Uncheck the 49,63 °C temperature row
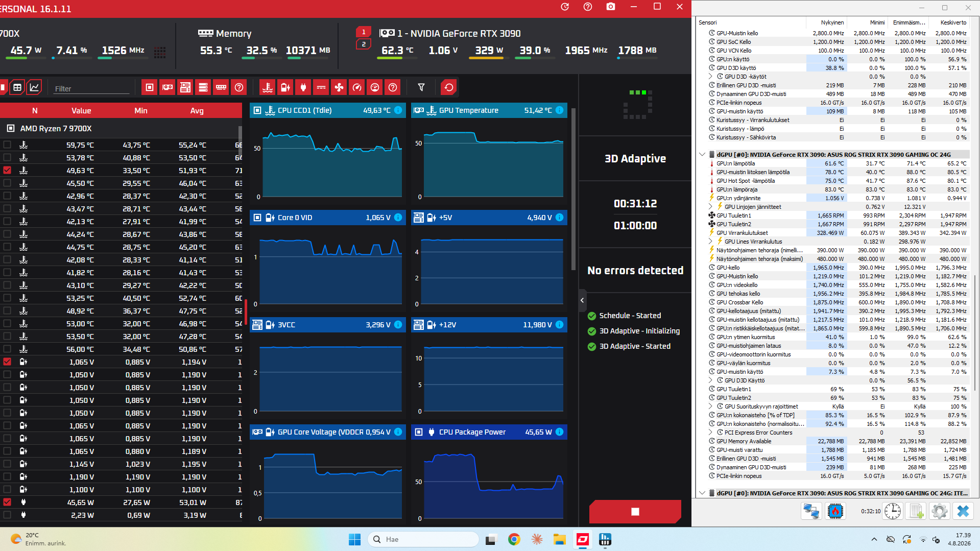This screenshot has height=551, width=980. (x=7, y=171)
